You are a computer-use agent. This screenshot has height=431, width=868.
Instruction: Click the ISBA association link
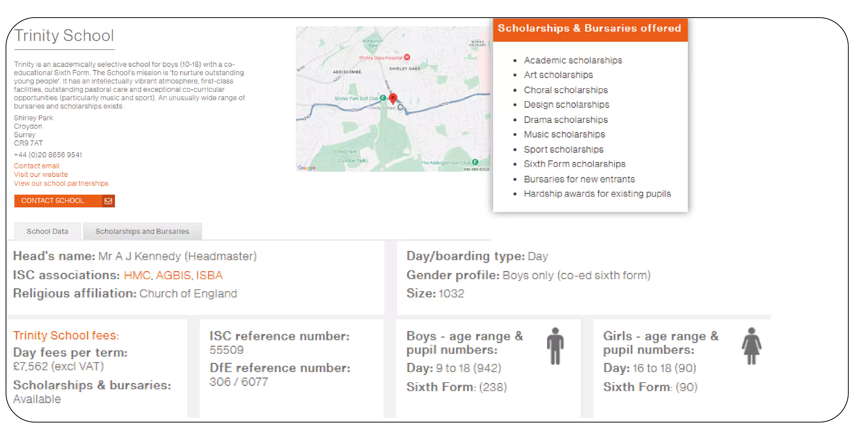(209, 275)
